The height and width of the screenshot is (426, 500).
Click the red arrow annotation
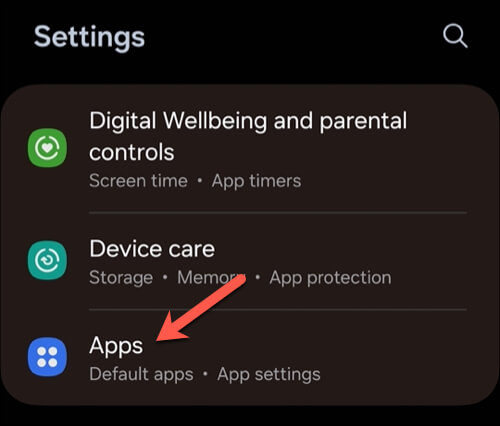pyautogui.click(x=201, y=308)
